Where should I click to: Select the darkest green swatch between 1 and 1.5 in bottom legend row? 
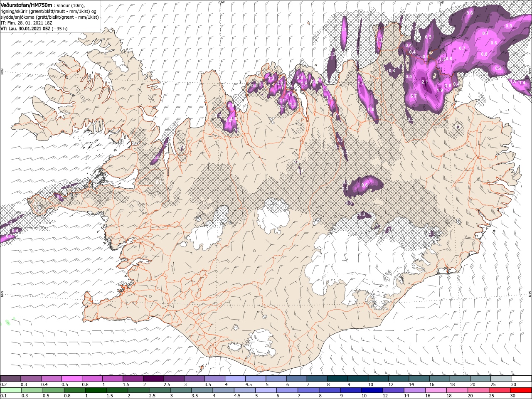coord(96,390)
